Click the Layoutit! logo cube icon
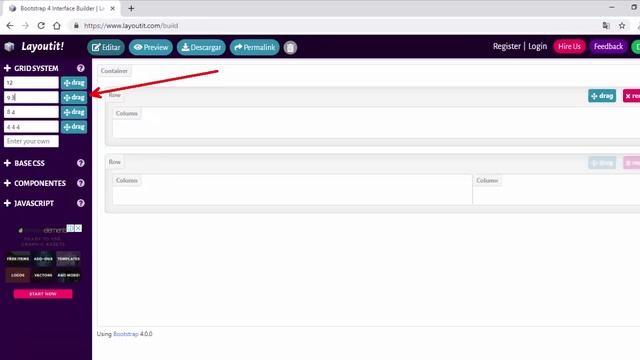640x360 pixels. pyautogui.click(x=9, y=47)
